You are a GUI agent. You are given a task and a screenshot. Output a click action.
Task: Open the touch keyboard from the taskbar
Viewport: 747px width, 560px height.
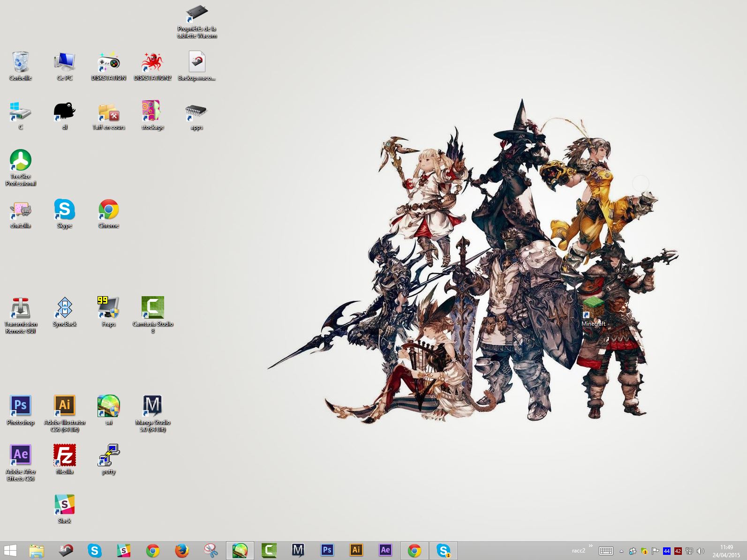[x=606, y=551]
